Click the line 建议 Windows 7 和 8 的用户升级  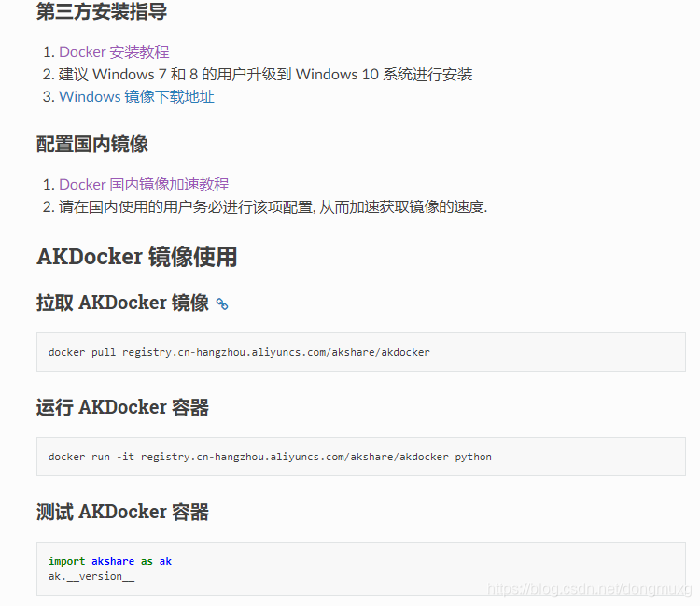click(265, 74)
